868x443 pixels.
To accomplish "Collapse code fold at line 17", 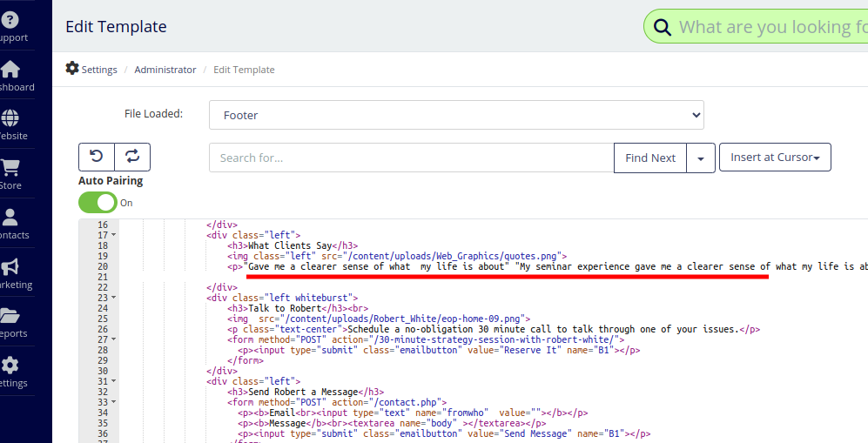I will point(113,235).
